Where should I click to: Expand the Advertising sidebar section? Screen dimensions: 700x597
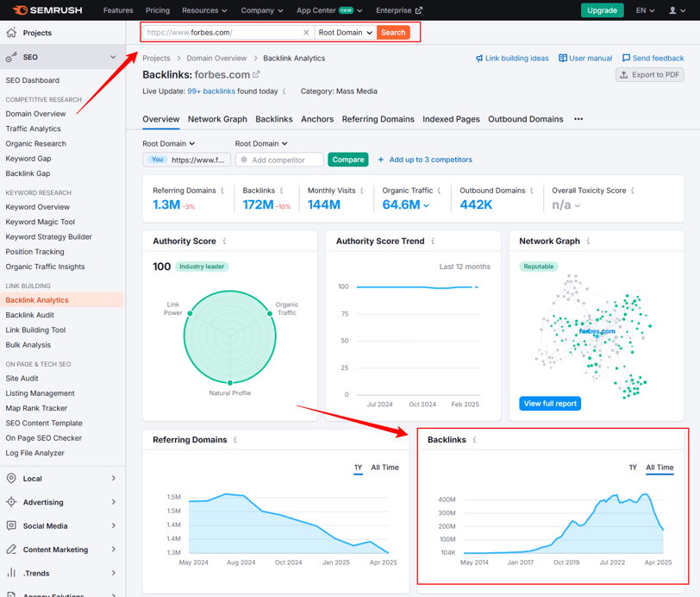pos(114,502)
